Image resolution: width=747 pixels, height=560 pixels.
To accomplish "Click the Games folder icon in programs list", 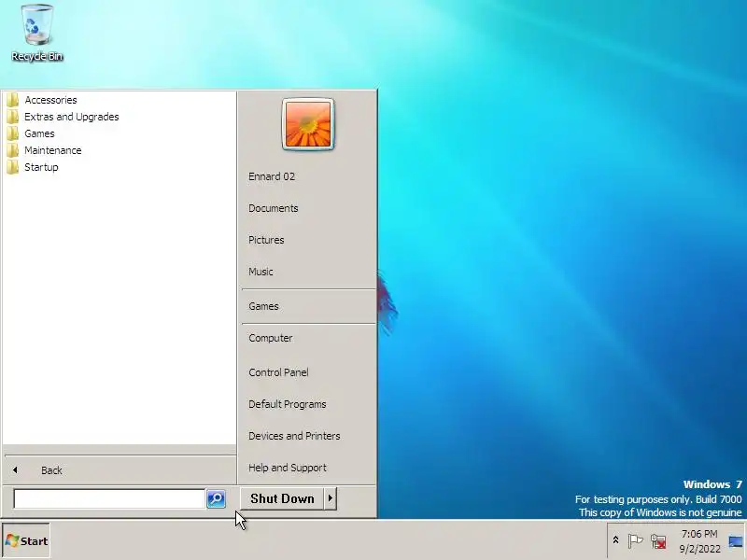I will coord(13,133).
